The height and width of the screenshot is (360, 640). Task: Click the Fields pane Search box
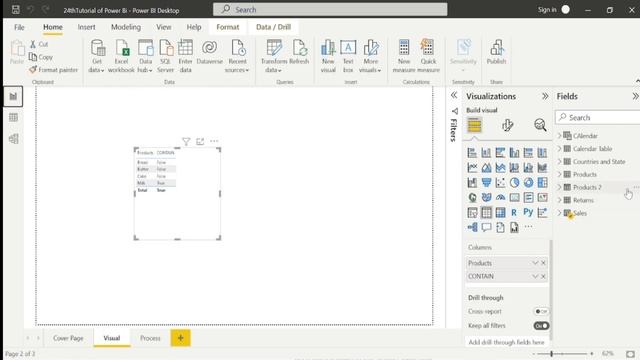598,118
